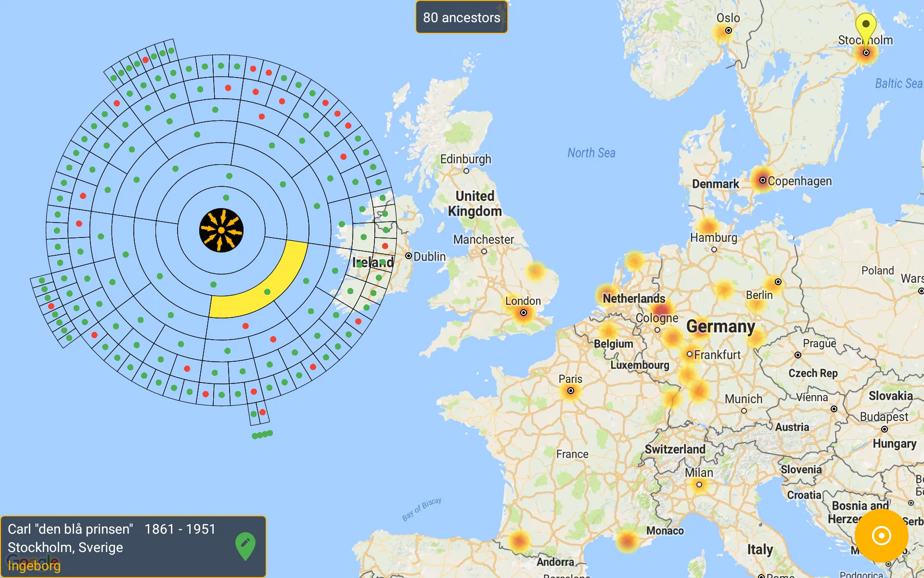Tap the Vienna city marker
The height and width of the screenshot is (578, 924).
click(834, 409)
